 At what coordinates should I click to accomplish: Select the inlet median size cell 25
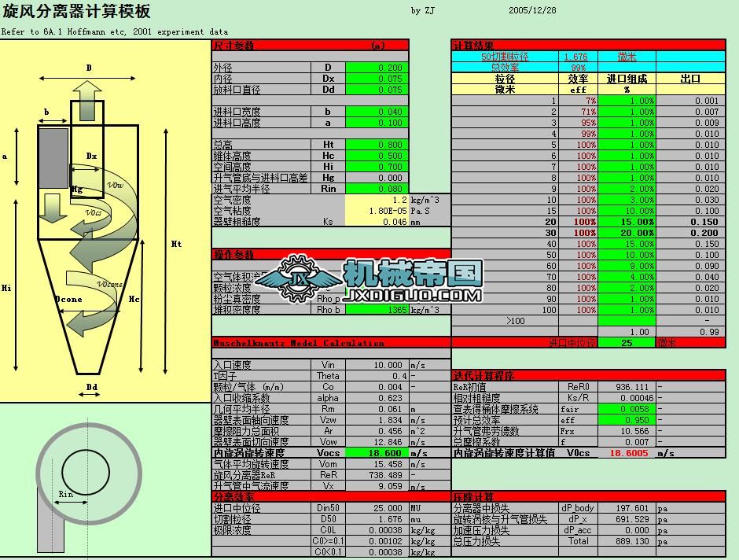[627, 343]
